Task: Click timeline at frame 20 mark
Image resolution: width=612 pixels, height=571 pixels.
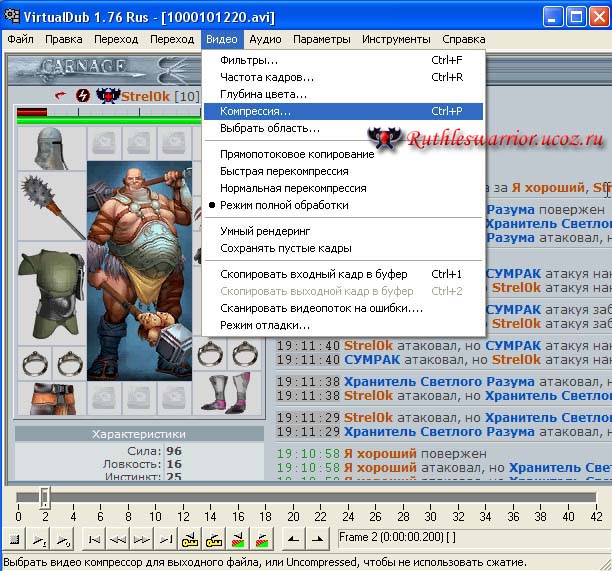Action: (x=293, y=517)
